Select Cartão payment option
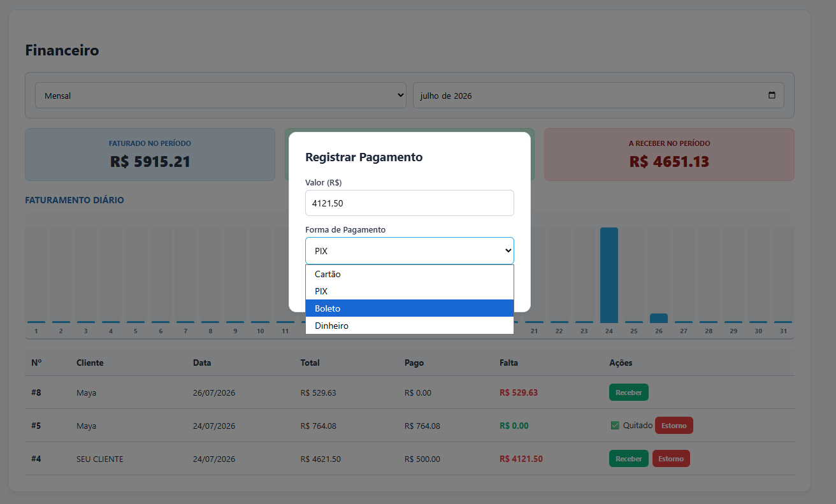 [410, 274]
